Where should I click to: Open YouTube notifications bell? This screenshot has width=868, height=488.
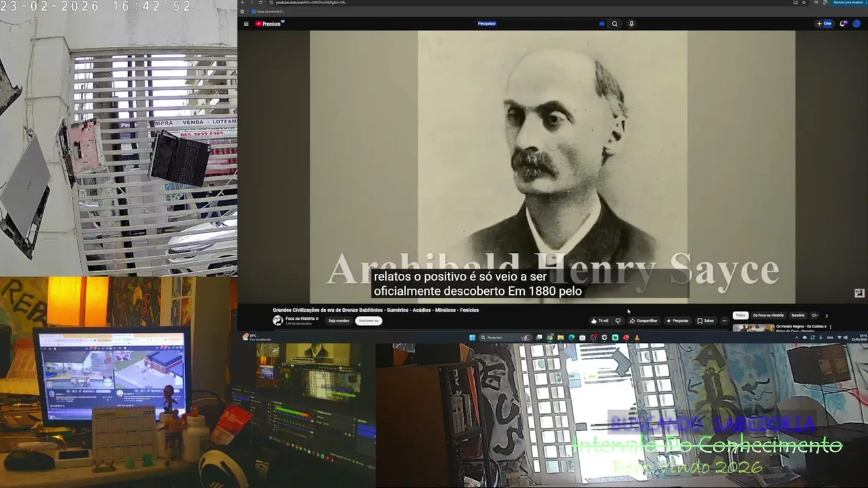click(x=843, y=24)
